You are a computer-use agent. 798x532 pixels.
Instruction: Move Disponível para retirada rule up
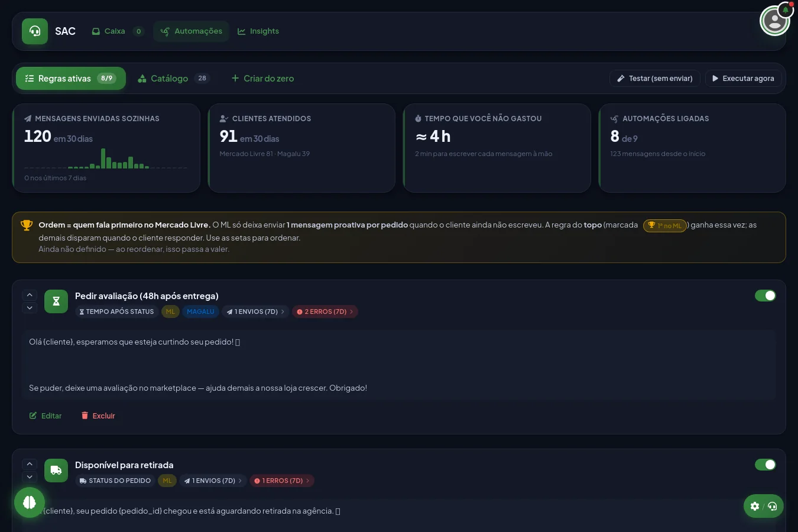click(x=30, y=464)
